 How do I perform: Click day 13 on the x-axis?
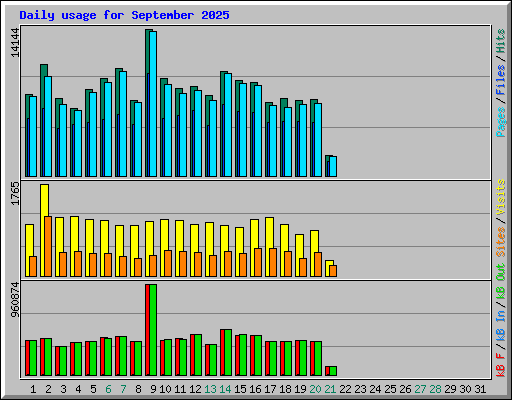click(x=210, y=389)
